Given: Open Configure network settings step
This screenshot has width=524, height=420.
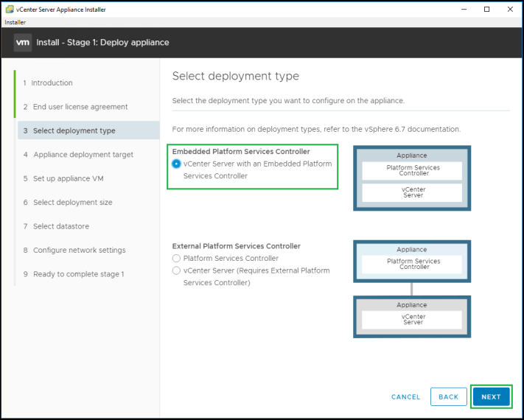Looking at the screenshot, I should pos(79,251).
